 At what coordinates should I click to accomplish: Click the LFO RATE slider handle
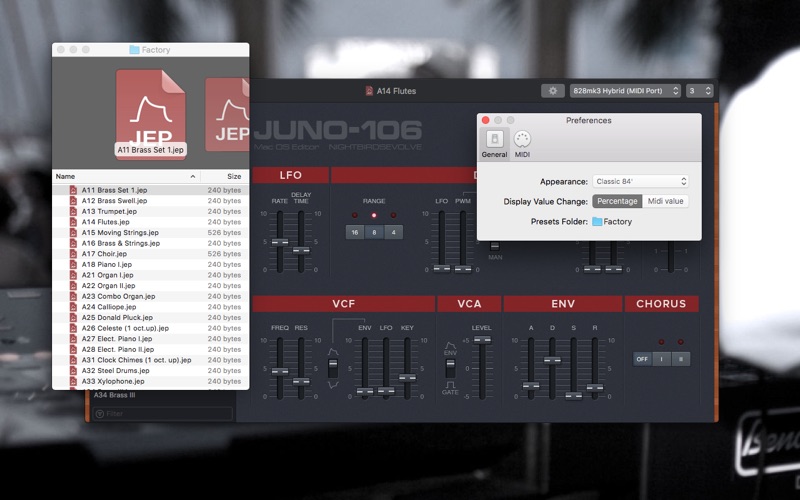click(280, 242)
